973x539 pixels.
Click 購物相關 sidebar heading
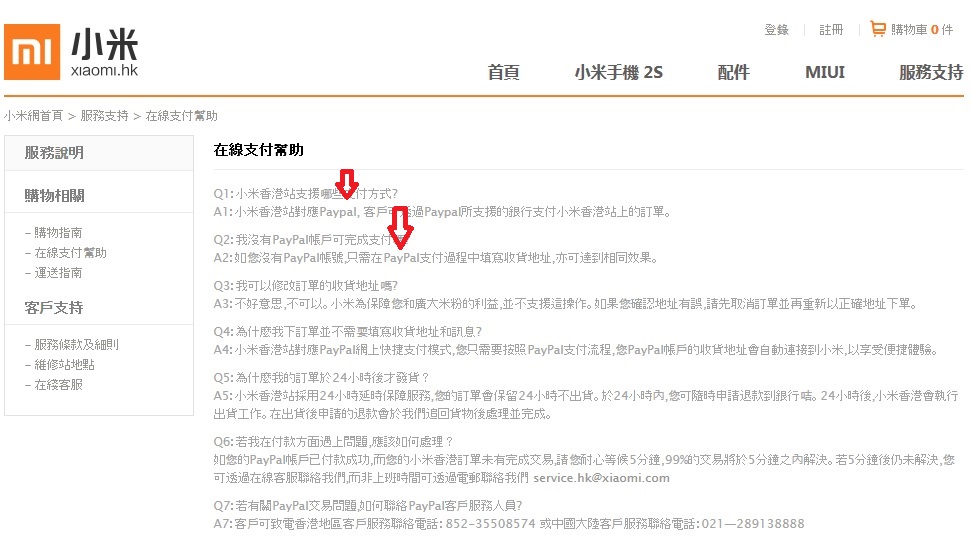(54, 196)
